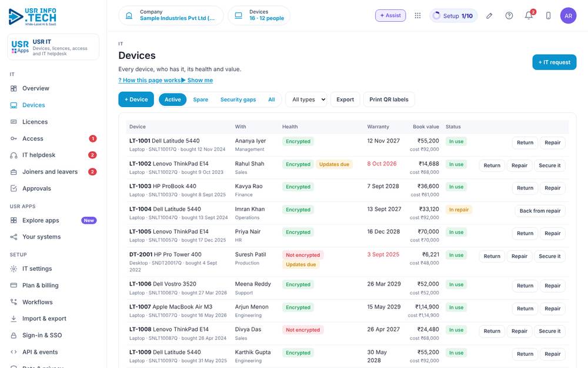Viewport: 588px width, 368px height.
Task: Open the Company selector for Sample Industries
Action: (171, 15)
